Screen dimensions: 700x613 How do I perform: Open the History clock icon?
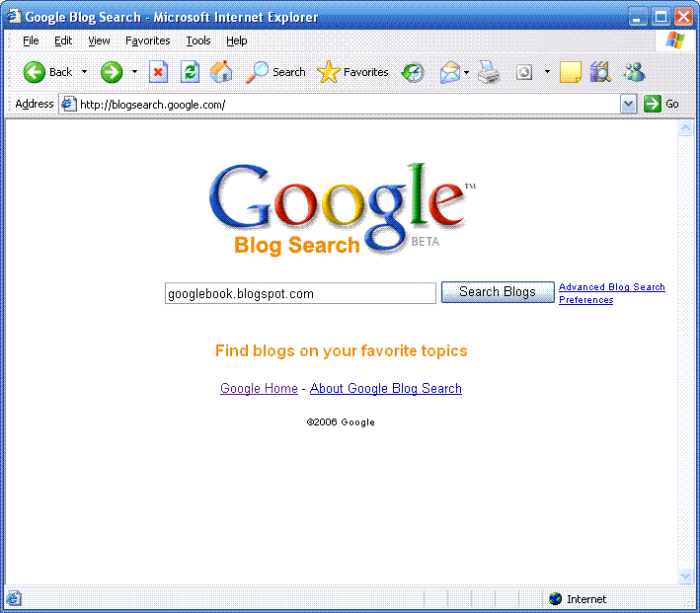413,72
